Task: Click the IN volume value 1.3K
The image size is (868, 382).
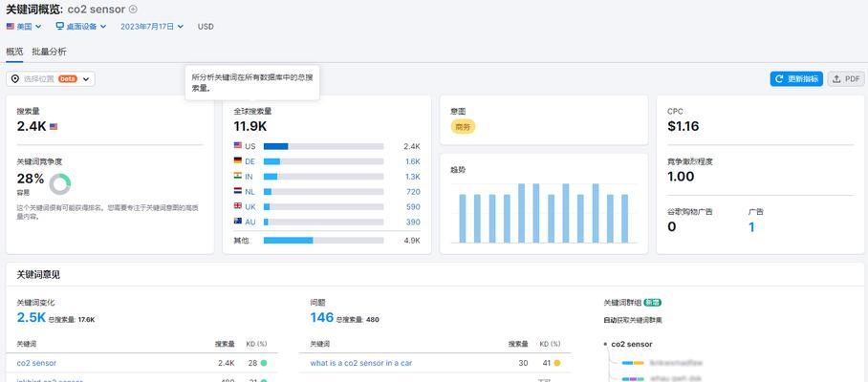Action: coord(412,177)
